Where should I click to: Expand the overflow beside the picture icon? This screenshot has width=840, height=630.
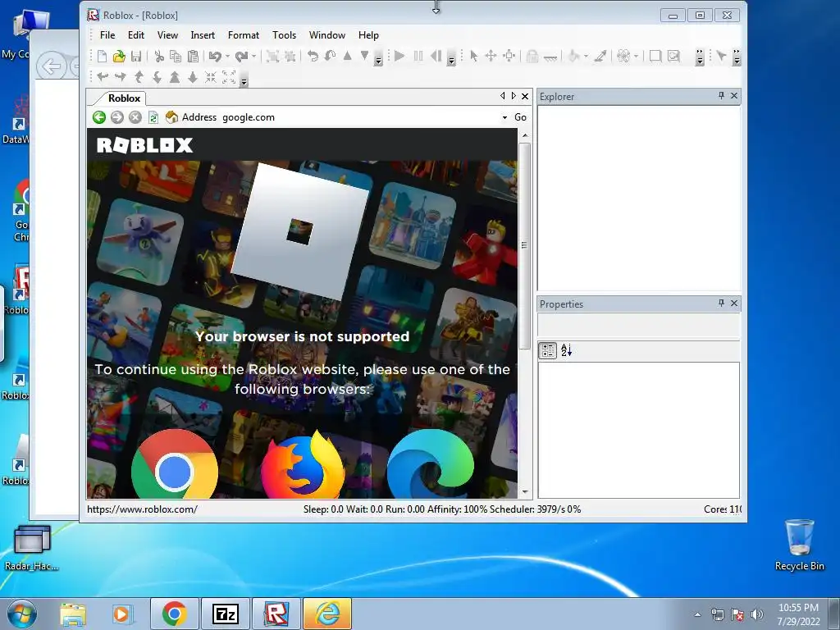click(699, 57)
